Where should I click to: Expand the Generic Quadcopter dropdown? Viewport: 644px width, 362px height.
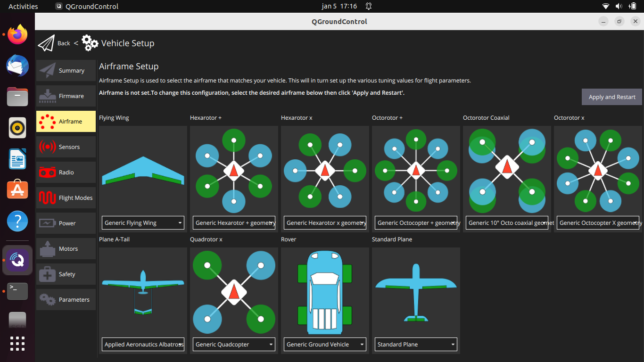click(x=233, y=344)
